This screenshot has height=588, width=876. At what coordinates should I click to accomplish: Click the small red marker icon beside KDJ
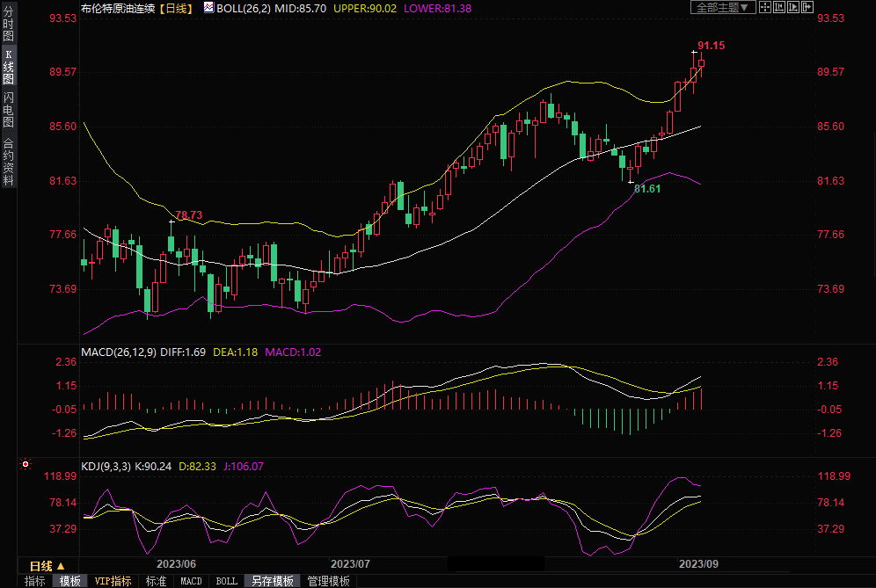point(26,463)
